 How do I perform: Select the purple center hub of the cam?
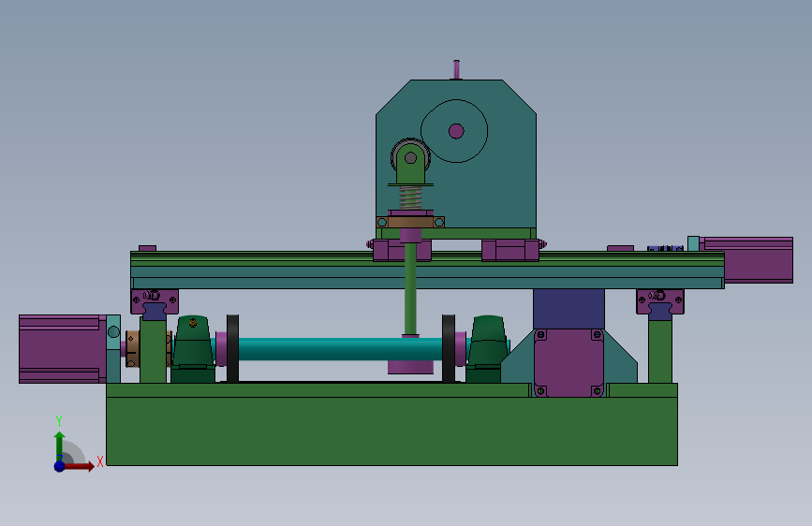point(456,131)
